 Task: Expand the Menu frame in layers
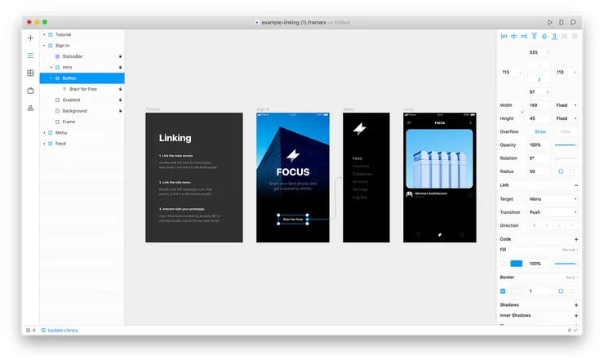44,133
